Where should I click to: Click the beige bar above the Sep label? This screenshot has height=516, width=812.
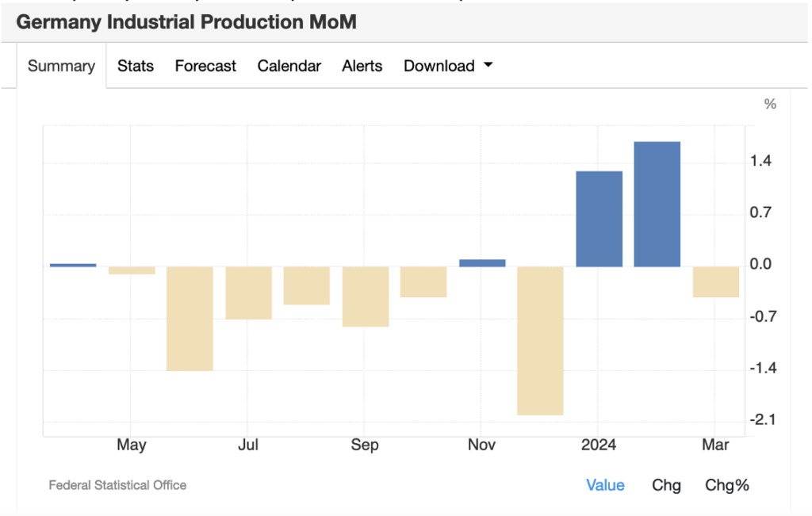pyautogui.click(x=366, y=296)
